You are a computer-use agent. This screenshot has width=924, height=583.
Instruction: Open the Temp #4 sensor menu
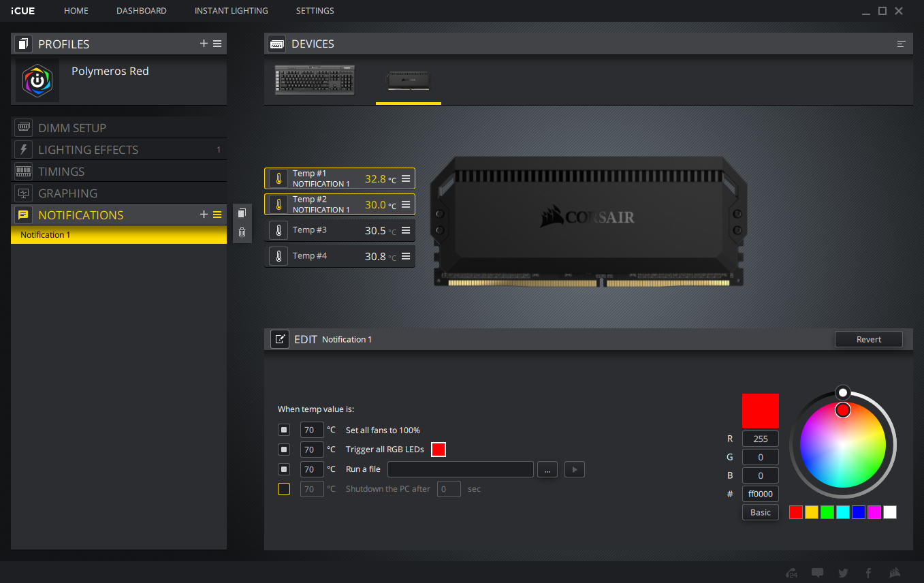tap(406, 256)
